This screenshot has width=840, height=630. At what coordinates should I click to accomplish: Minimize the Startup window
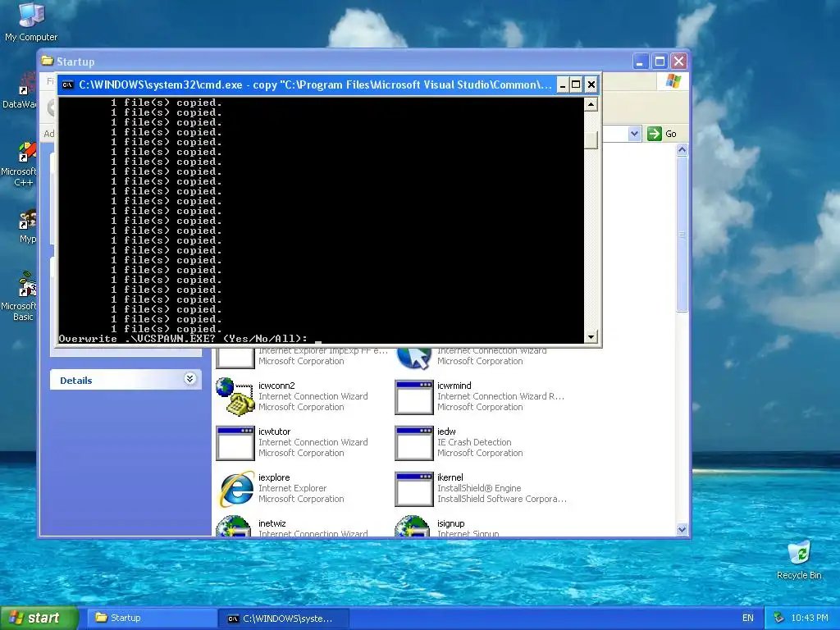tap(640, 62)
